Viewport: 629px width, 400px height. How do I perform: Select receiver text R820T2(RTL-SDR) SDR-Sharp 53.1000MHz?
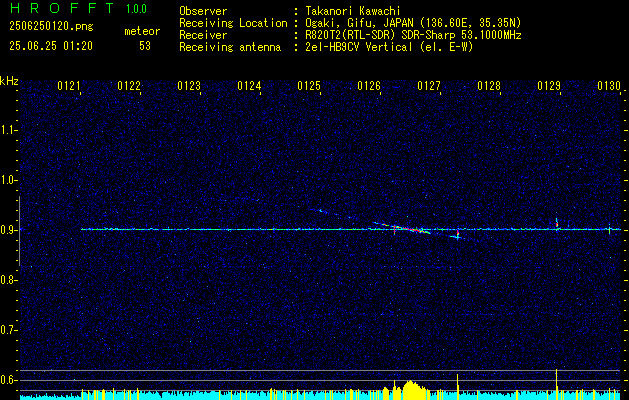coord(413,35)
